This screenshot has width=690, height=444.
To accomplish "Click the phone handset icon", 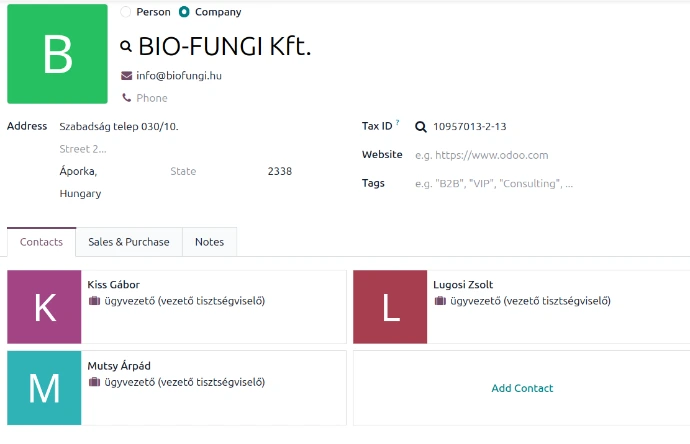I will tap(126, 98).
